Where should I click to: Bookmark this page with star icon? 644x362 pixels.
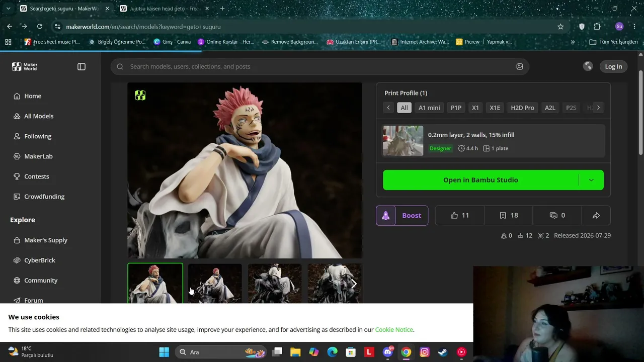(560, 27)
